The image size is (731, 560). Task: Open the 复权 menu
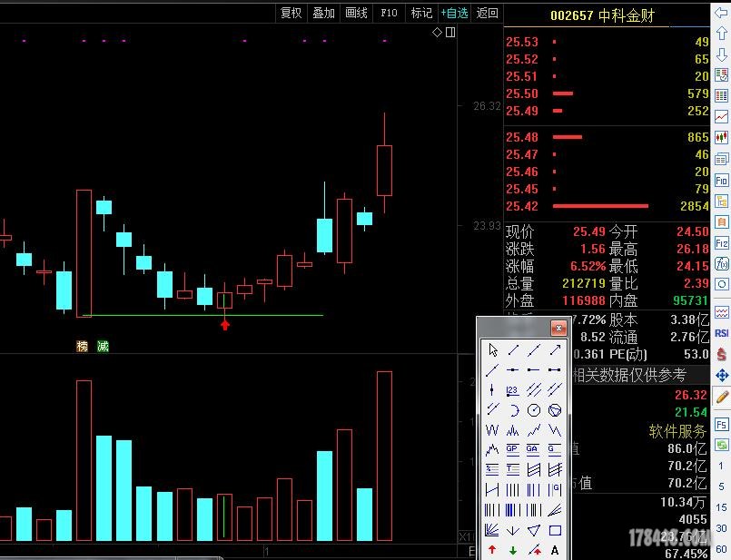click(x=291, y=13)
